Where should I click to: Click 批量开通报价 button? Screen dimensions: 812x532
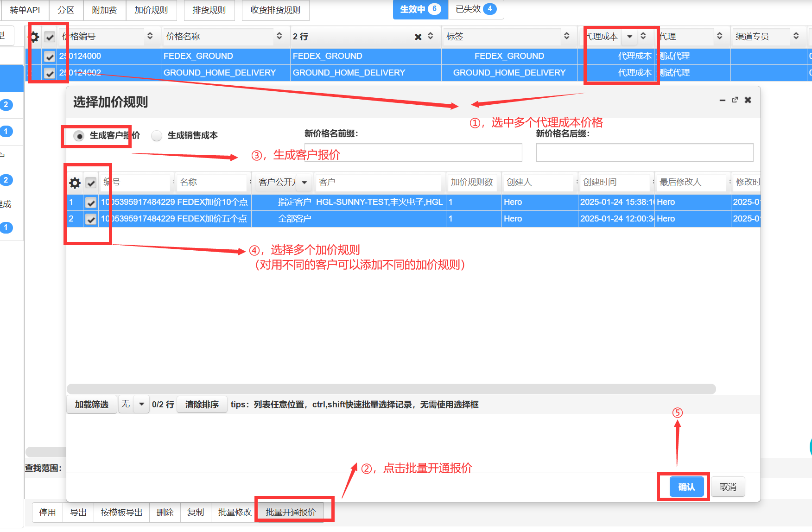[x=291, y=512]
